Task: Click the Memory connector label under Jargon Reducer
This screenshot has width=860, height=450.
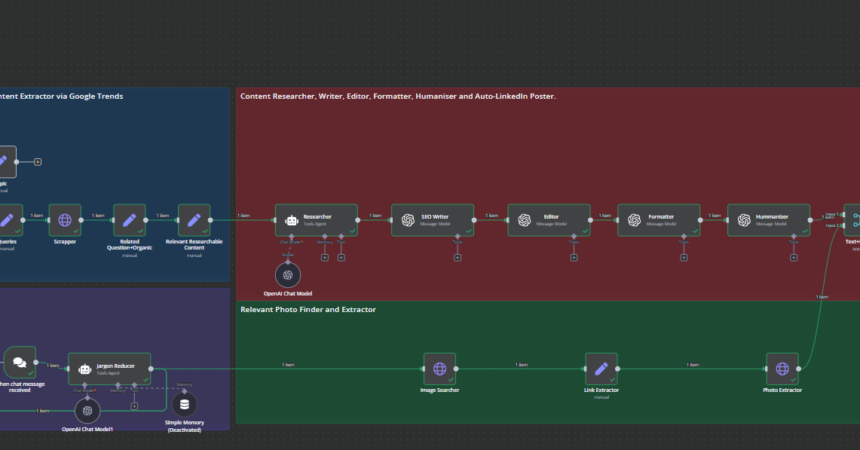Action: [x=118, y=391]
